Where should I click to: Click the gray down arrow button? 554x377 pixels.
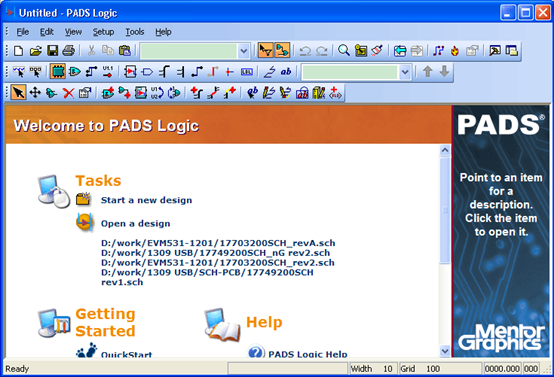click(444, 72)
